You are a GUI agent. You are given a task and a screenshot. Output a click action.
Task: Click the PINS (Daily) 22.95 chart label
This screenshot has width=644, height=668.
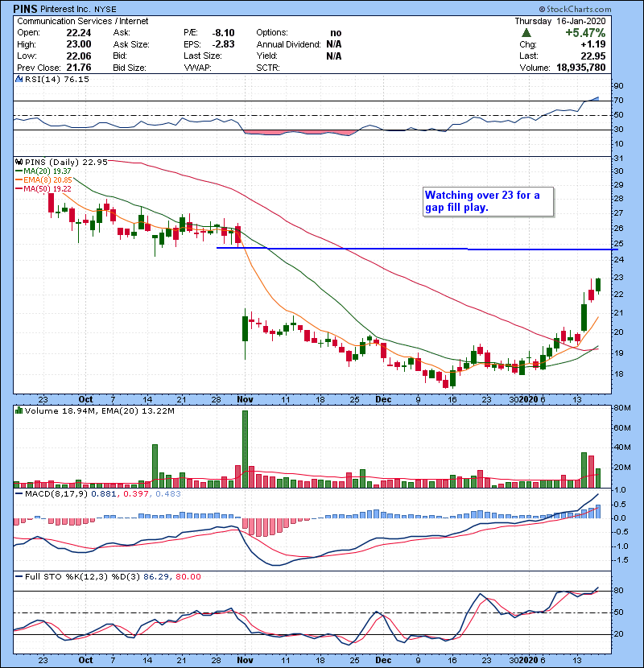[x=66, y=162]
